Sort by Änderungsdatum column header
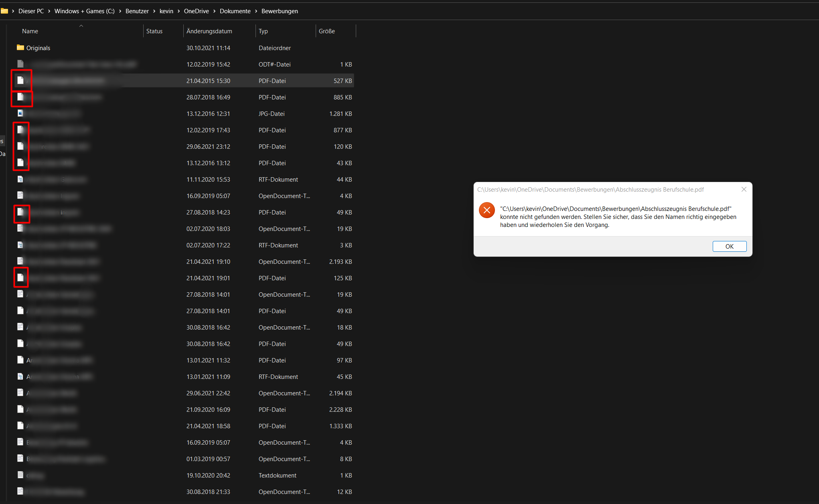 pos(209,31)
